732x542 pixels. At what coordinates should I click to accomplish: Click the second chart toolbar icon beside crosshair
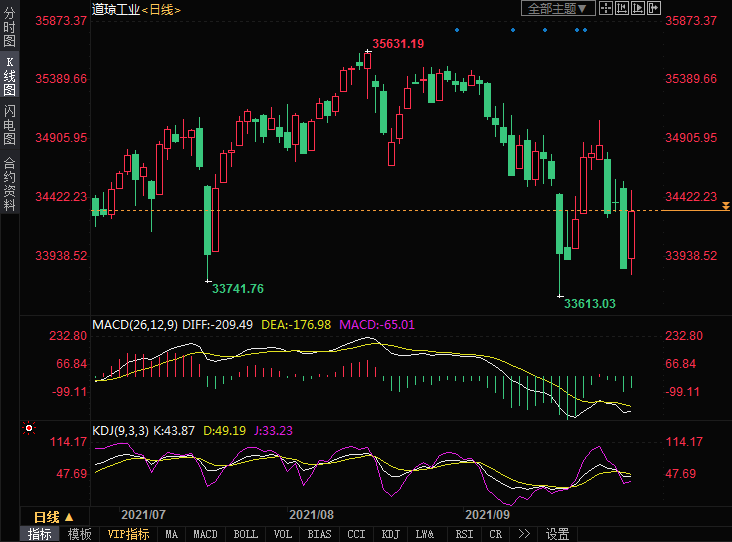point(624,8)
